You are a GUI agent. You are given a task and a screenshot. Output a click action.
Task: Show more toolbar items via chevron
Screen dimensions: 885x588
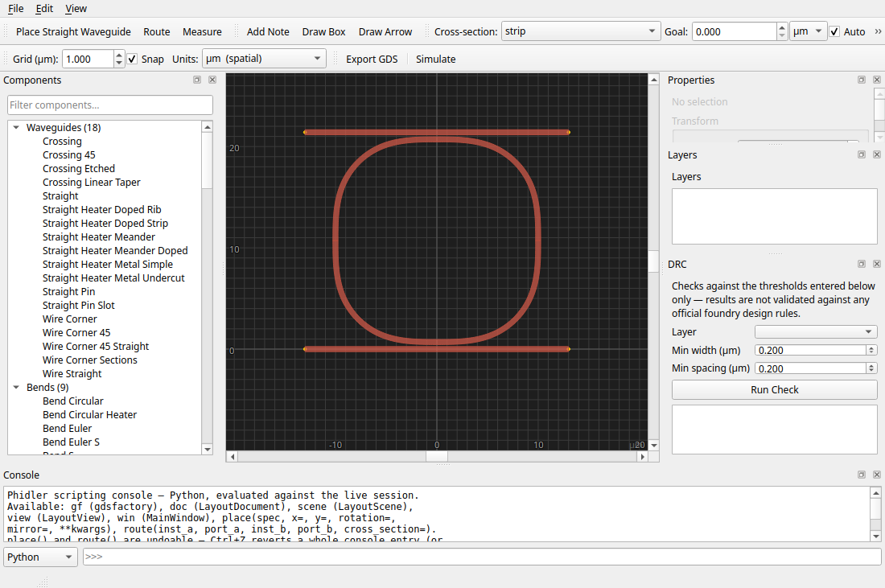(878, 31)
